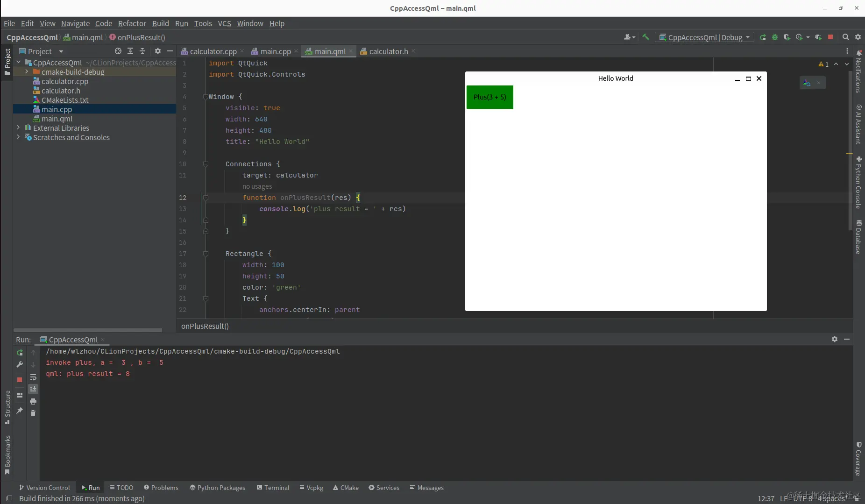Click project panel horizontal scrollbar

88,330
